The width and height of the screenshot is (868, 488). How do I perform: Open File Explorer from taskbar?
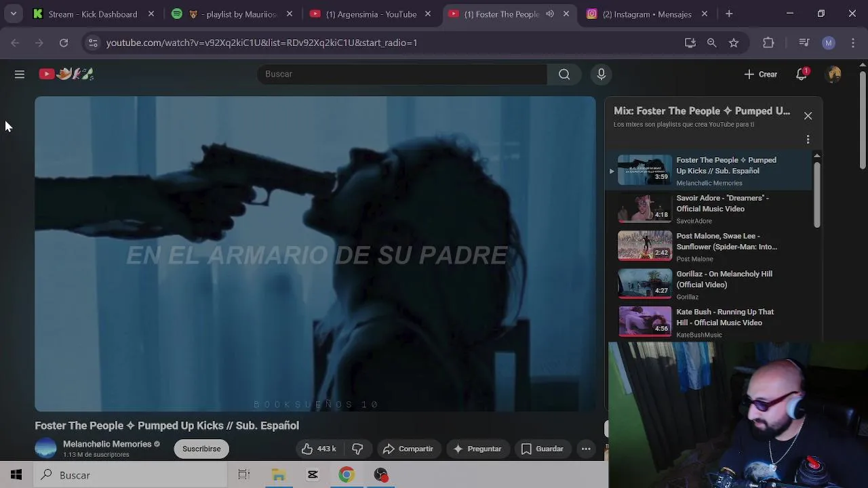click(279, 475)
